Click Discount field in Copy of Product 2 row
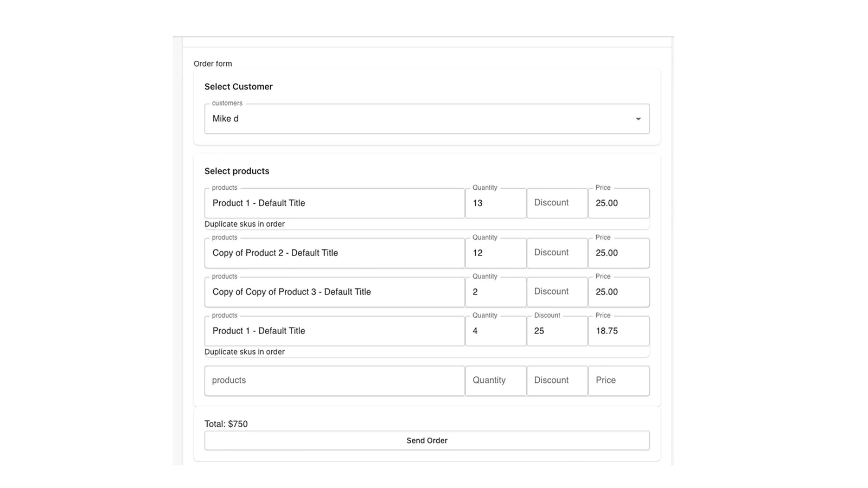868x488 pixels. (557, 253)
